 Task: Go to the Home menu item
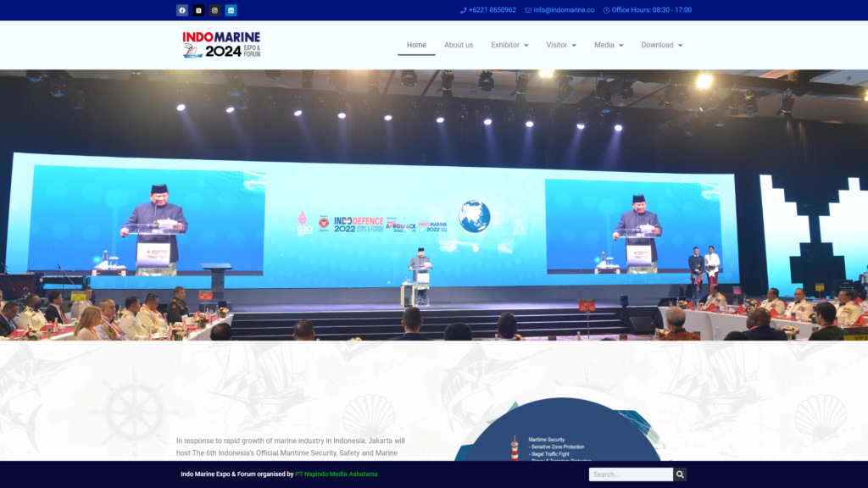[416, 45]
